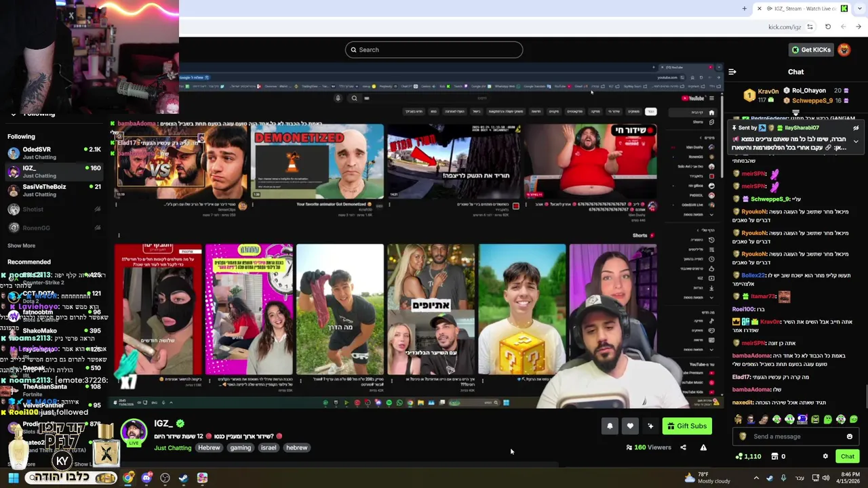Open the emoji picker in chat input
This screenshot has height=488, width=868.
click(850, 436)
